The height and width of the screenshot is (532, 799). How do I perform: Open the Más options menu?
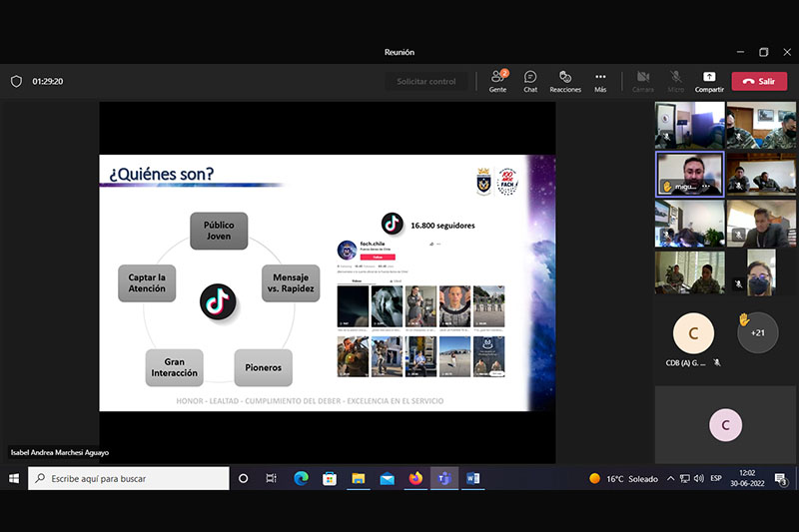click(600, 82)
